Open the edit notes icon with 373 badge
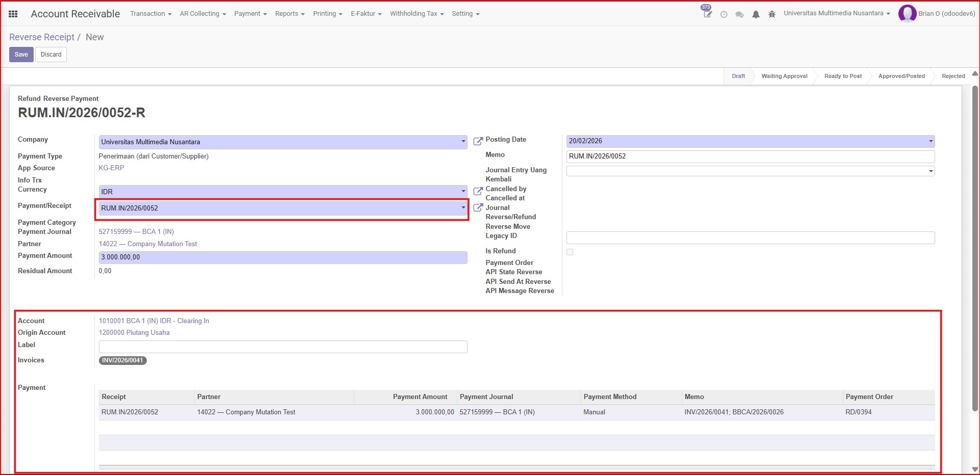This screenshot has height=475, width=980. click(x=707, y=13)
